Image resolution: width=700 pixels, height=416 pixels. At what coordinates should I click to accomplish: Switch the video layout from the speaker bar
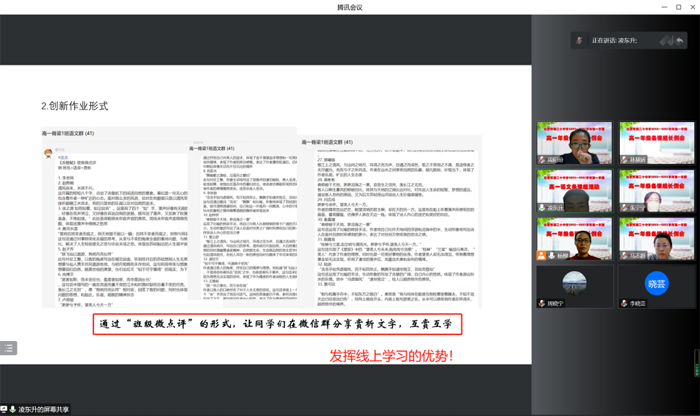666,41
